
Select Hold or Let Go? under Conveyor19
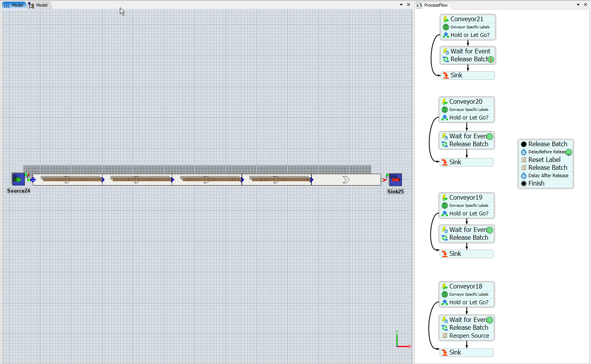click(469, 213)
